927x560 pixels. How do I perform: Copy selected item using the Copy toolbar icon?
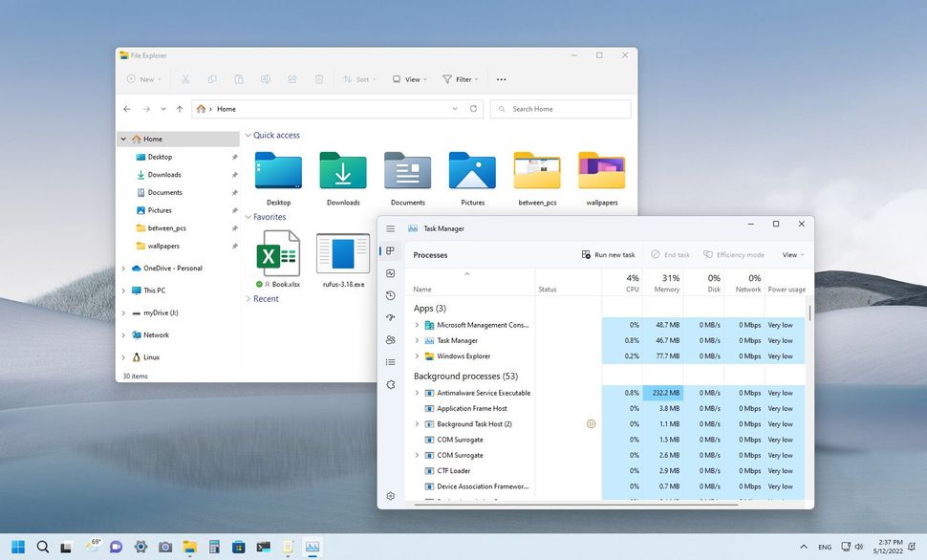coord(212,79)
